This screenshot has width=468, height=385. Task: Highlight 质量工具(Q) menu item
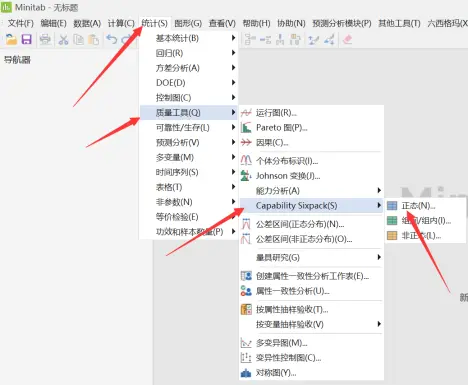pyautogui.click(x=188, y=113)
